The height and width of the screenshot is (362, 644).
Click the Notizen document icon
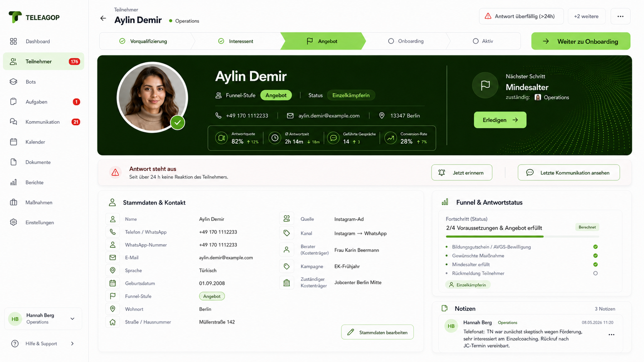pyautogui.click(x=444, y=308)
